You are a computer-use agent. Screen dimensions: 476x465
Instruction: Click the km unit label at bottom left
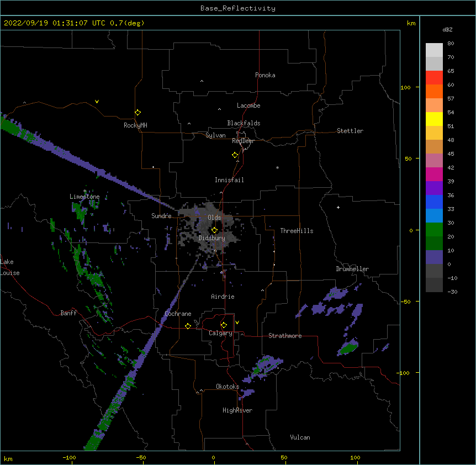[8, 458]
